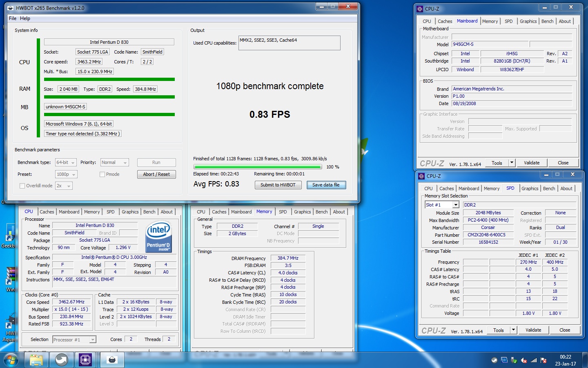The height and width of the screenshot is (368, 588).
Task: Open the Priority Normal dropdown
Action: pyautogui.click(x=115, y=162)
